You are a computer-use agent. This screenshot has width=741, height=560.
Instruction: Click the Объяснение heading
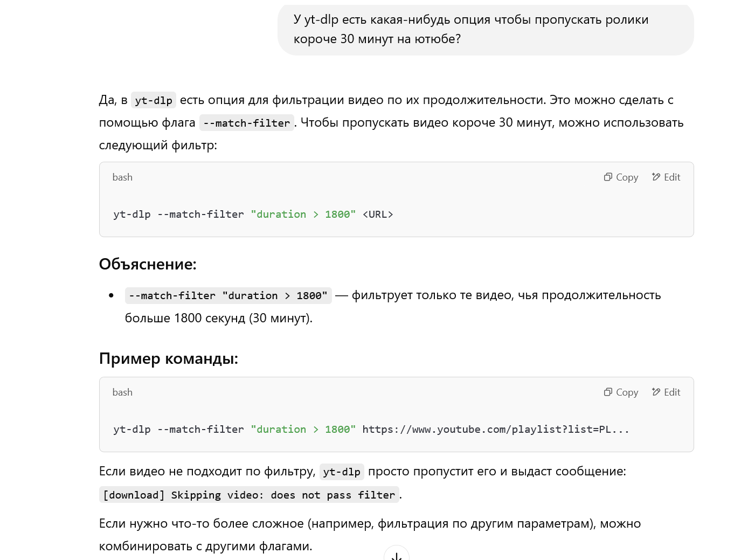(148, 264)
